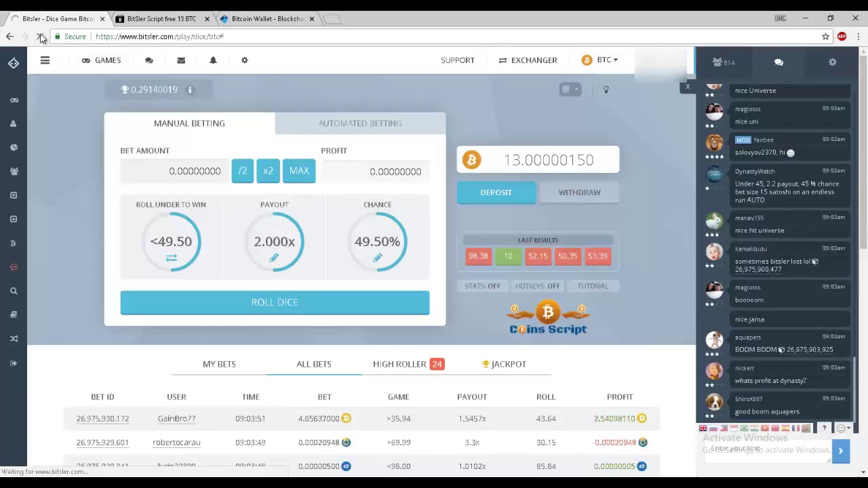Select the UK flag chat room
The height and width of the screenshot is (488, 868).
click(x=703, y=428)
